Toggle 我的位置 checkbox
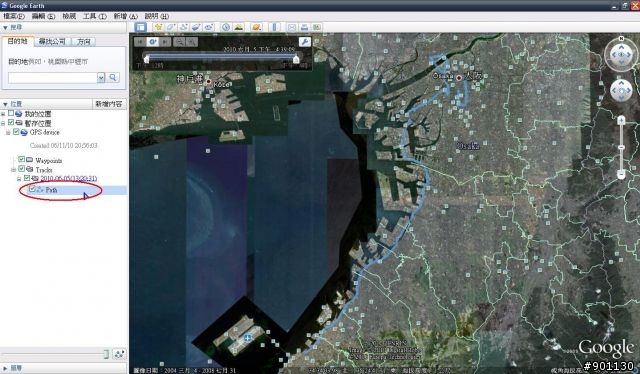The height and width of the screenshot is (374, 640). coord(11,114)
